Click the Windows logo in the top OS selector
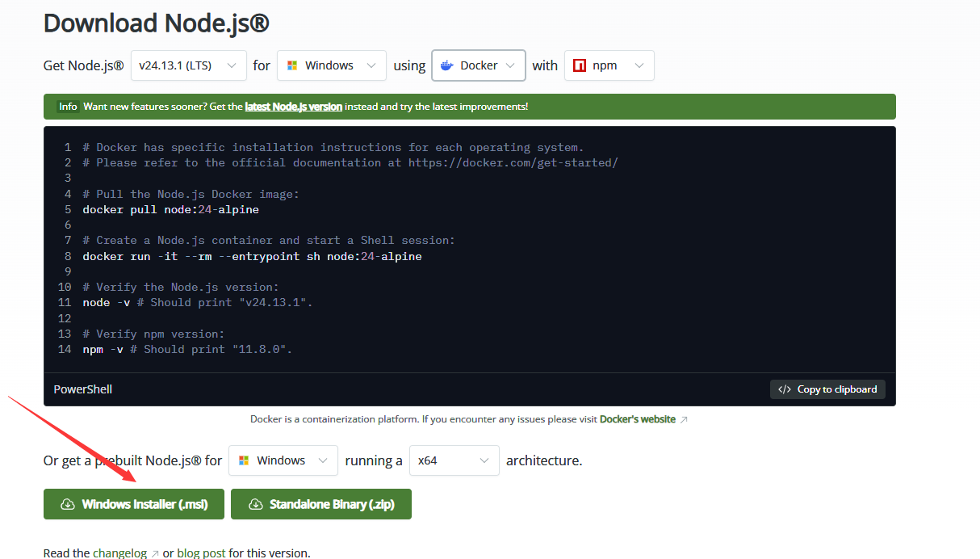The image size is (980, 559). (292, 65)
